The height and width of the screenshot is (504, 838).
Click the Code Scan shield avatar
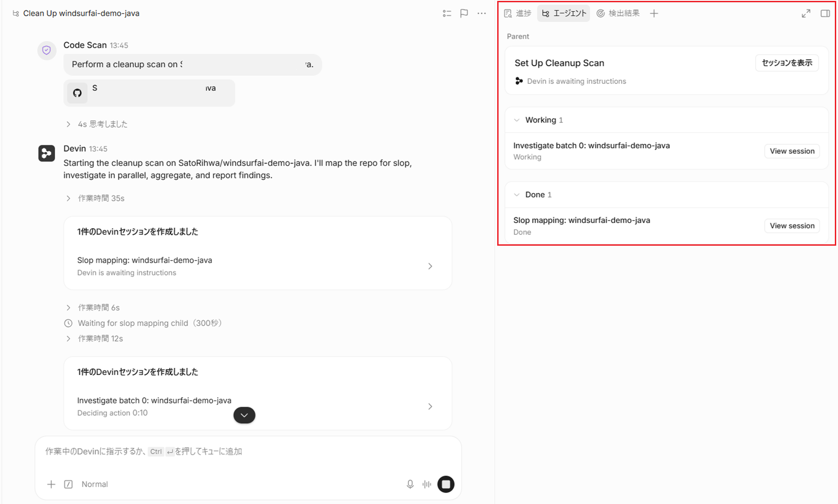coord(46,50)
